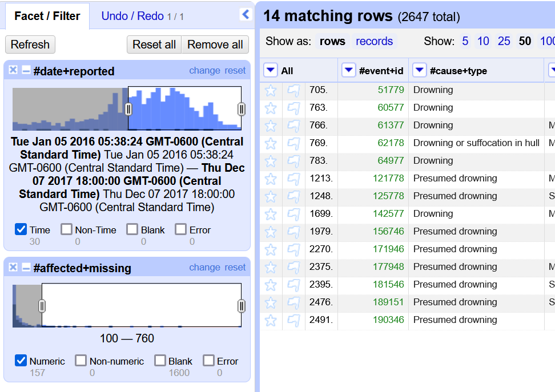Open #cause+type column dropdown menu

pos(419,70)
